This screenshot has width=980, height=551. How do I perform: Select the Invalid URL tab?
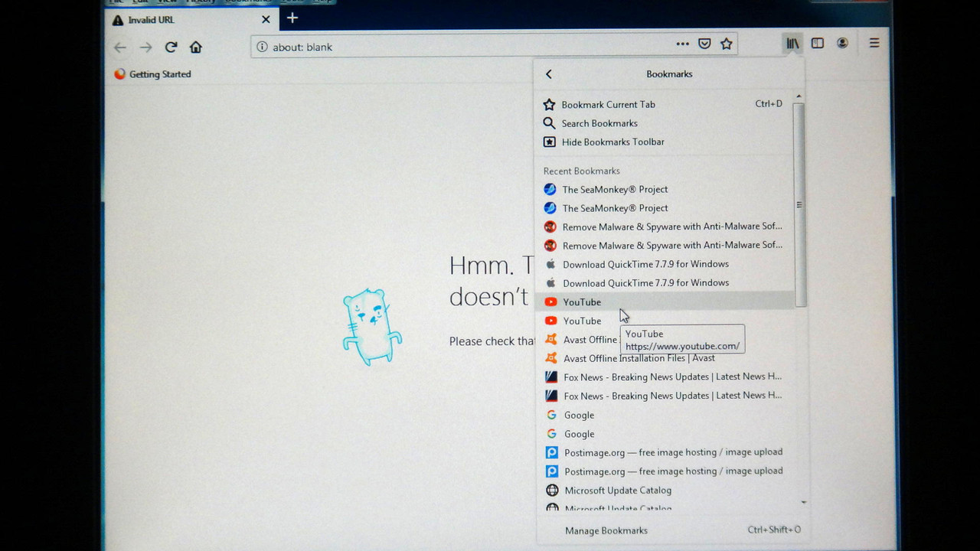click(191, 20)
